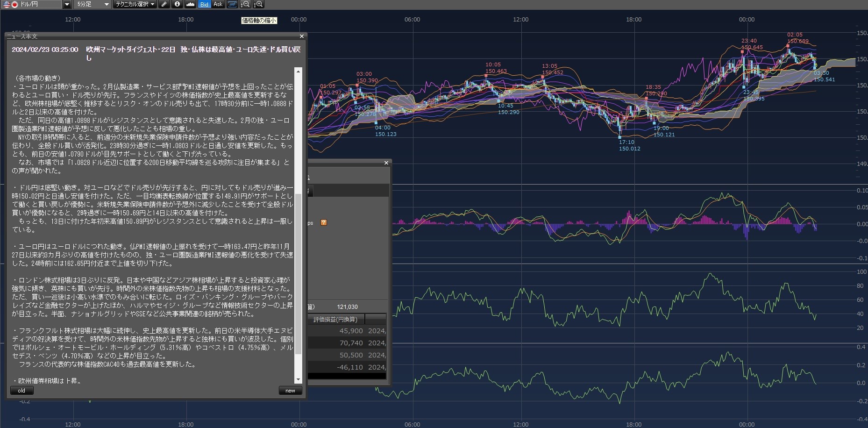Go to the newer news with new button
The height and width of the screenshot is (428, 868).
(290, 391)
